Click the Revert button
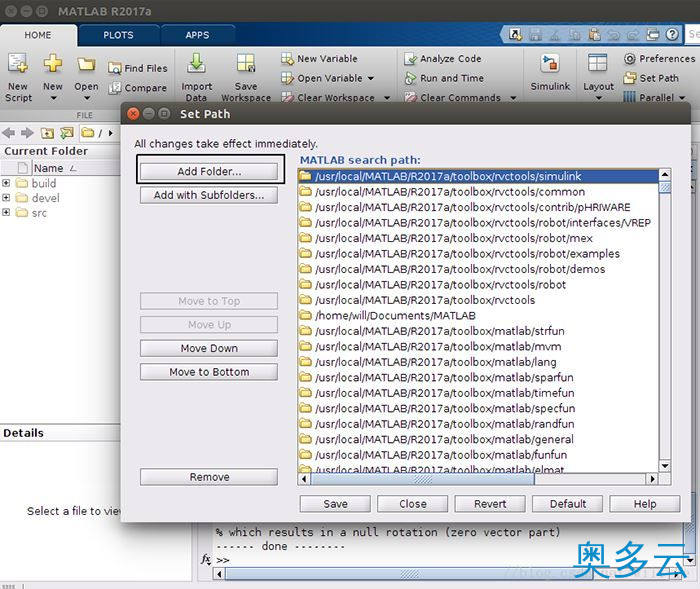Viewport: 700px width, 589px height. pyautogui.click(x=490, y=504)
